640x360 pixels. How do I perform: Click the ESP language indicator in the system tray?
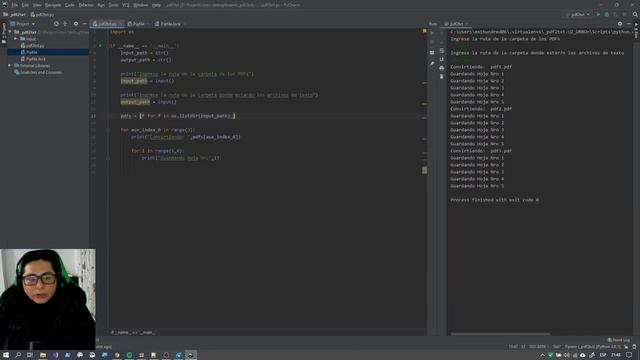pyautogui.click(x=602, y=355)
